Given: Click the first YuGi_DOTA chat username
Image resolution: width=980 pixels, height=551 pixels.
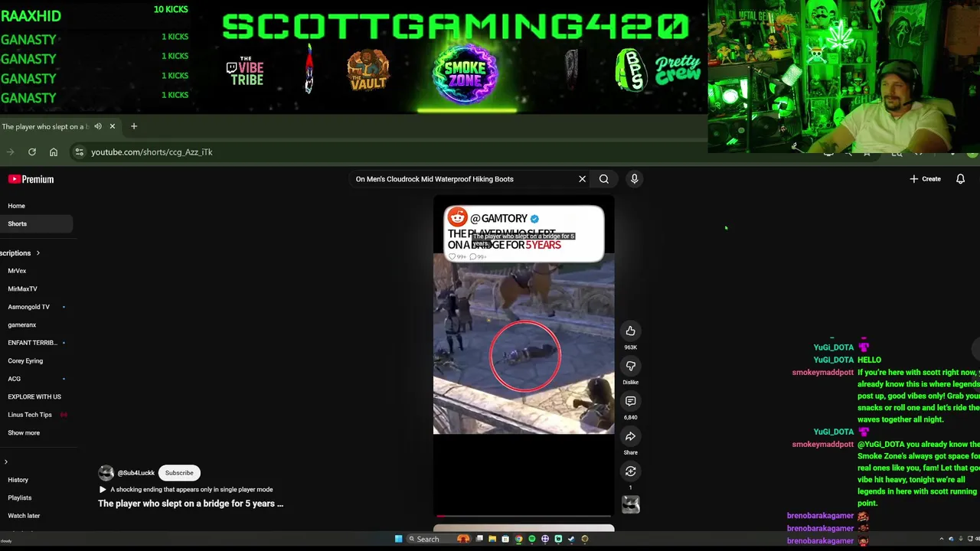Looking at the screenshot, I should pyautogui.click(x=833, y=347).
